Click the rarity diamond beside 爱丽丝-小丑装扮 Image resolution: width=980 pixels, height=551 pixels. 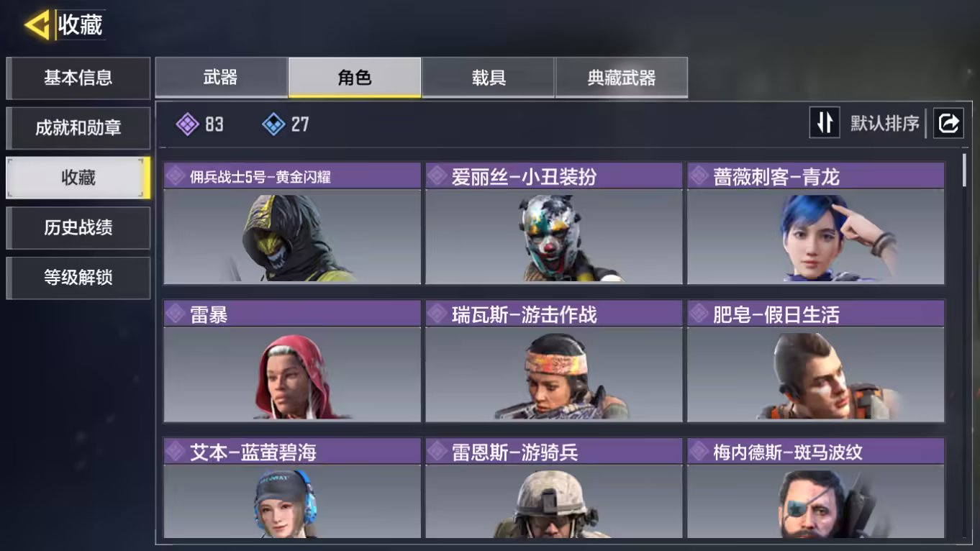pos(437,176)
